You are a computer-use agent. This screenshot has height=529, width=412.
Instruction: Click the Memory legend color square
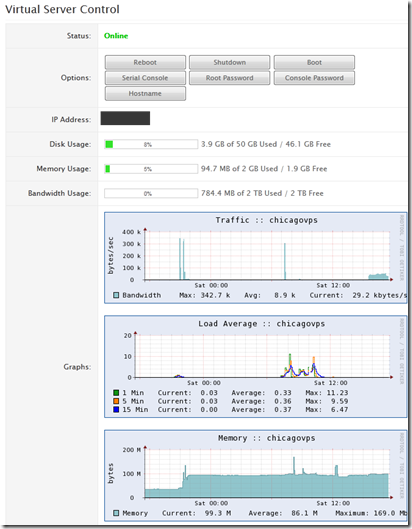point(116,513)
